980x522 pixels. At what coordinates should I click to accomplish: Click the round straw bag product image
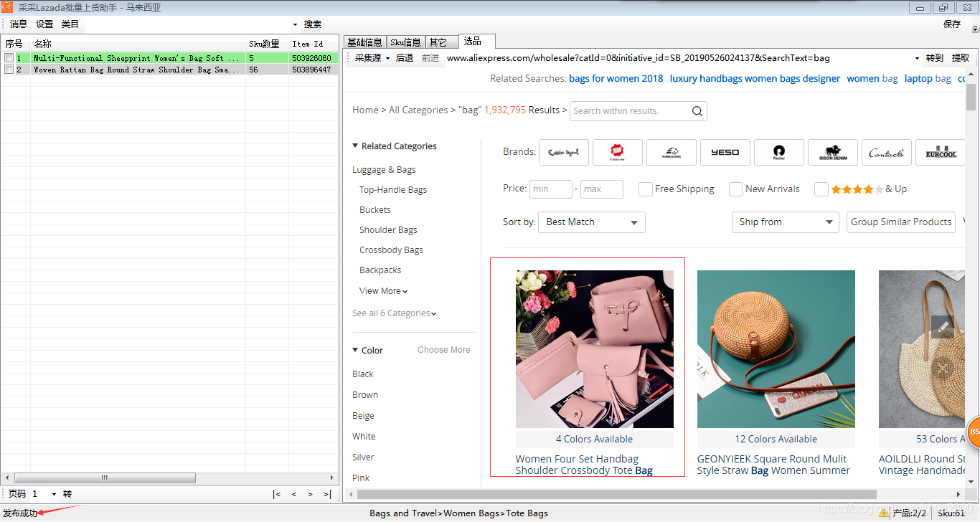coord(776,349)
